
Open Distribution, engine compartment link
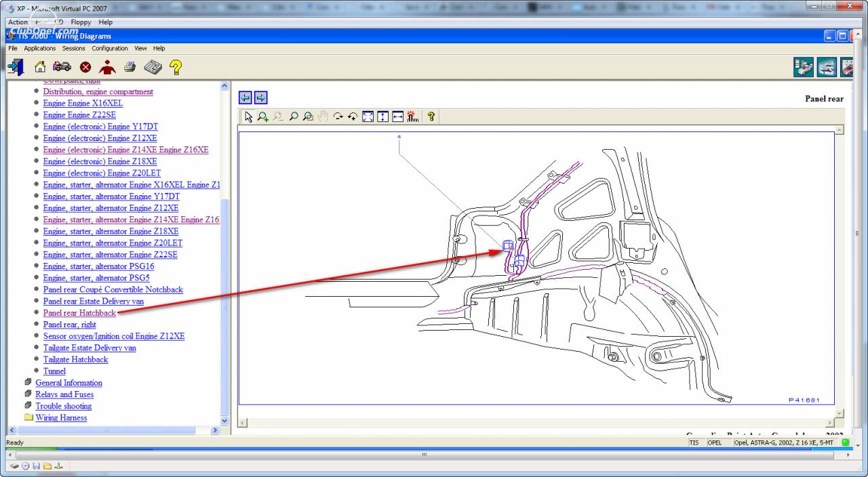[98, 91]
